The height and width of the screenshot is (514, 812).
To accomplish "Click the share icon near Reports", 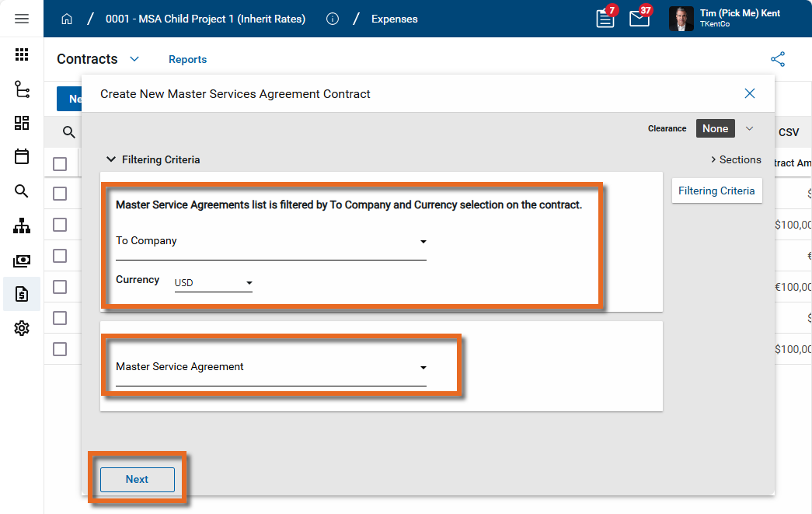I will tap(777, 59).
